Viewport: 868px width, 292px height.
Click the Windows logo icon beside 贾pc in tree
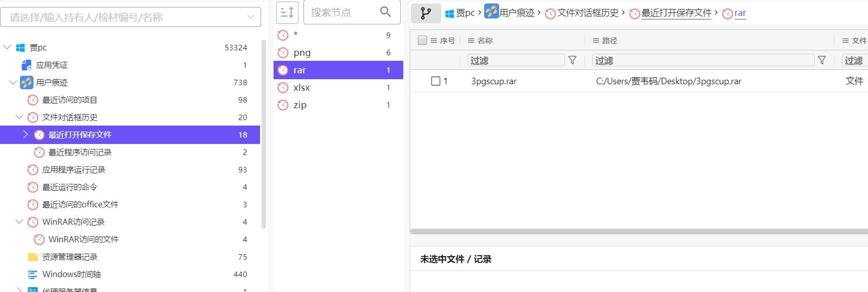(x=20, y=47)
